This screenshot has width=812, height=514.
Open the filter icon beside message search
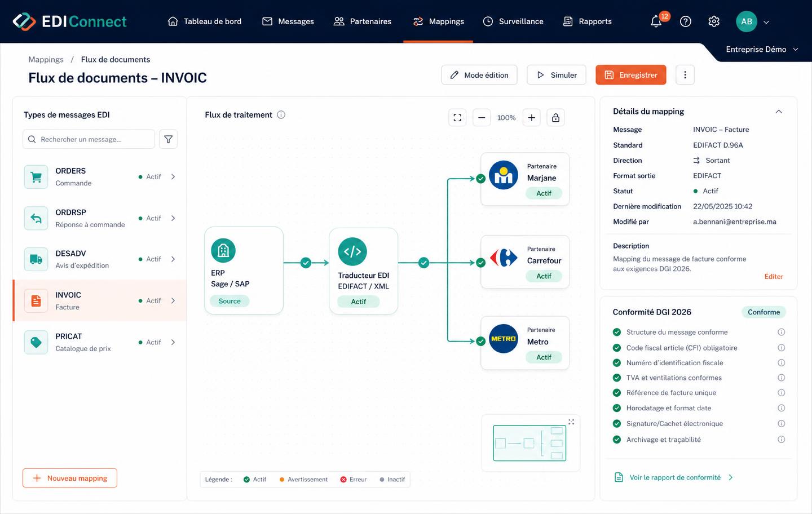168,139
